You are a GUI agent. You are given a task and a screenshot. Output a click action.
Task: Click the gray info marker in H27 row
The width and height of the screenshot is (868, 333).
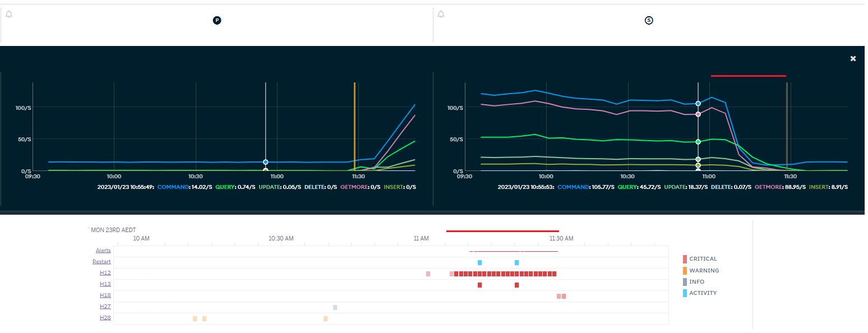point(335,307)
